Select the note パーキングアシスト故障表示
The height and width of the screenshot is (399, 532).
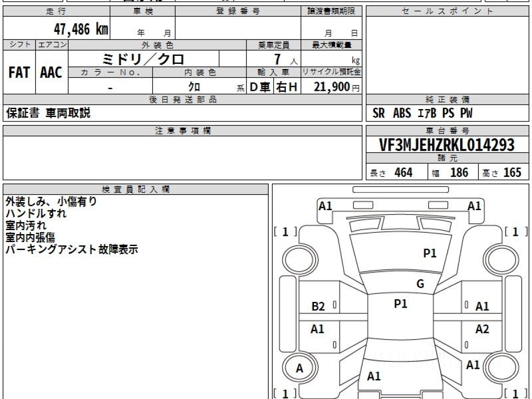click(x=72, y=250)
